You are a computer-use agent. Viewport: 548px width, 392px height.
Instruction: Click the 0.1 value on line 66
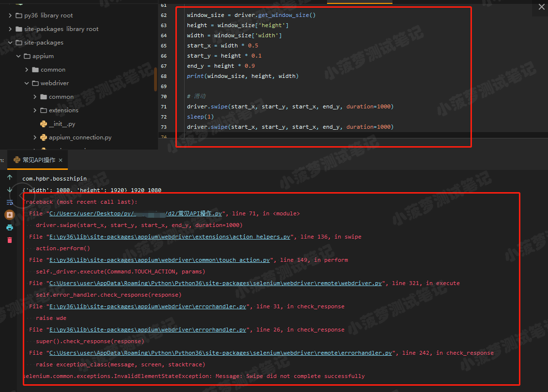(256, 56)
